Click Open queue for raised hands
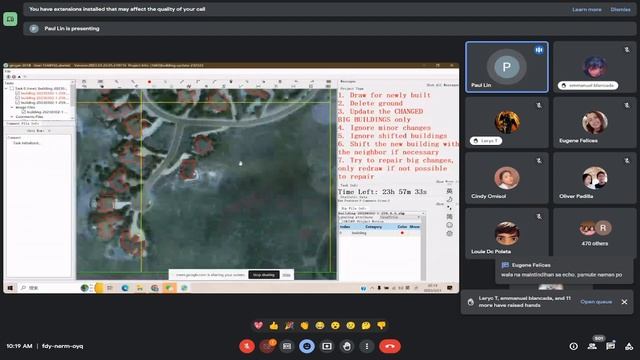 click(596, 302)
